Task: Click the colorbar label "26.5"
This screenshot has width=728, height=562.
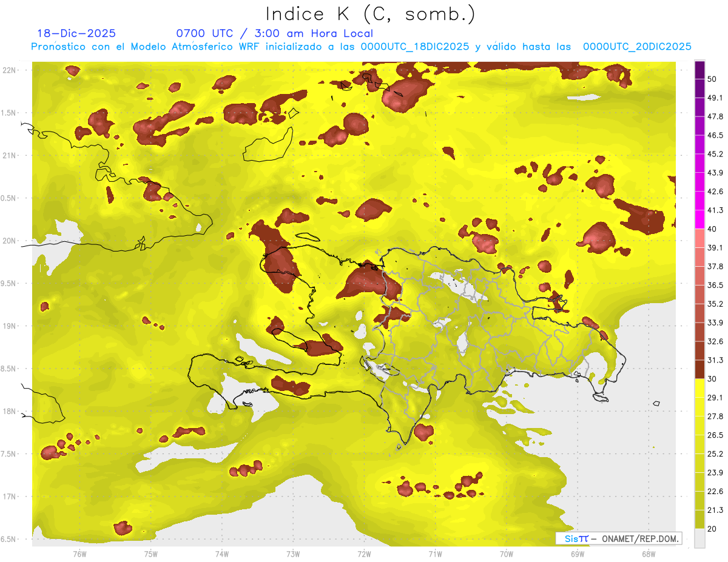Action: pyautogui.click(x=715, y=435)
